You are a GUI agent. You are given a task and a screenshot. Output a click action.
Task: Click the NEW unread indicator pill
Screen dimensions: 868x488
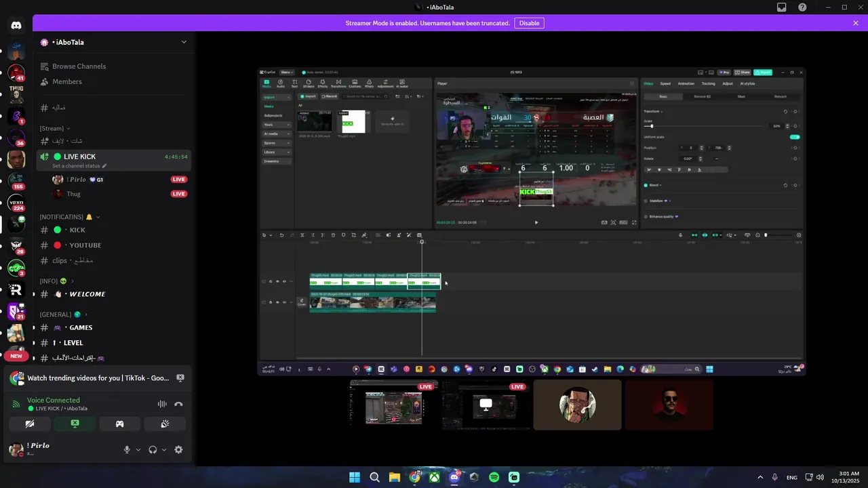click(16, 356)
